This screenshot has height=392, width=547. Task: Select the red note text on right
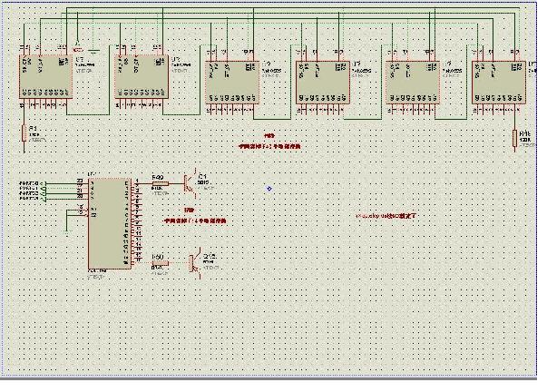point(386,216)
